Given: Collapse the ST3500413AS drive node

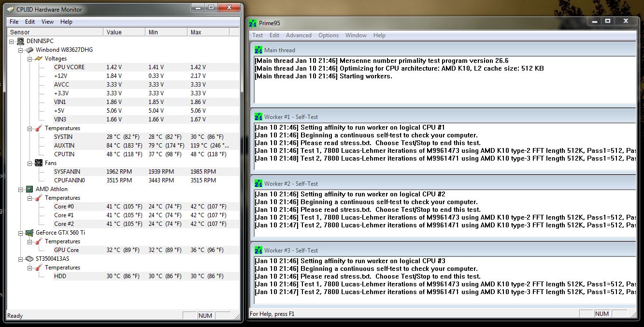Looking at the screenshot, I should (21, 259).
